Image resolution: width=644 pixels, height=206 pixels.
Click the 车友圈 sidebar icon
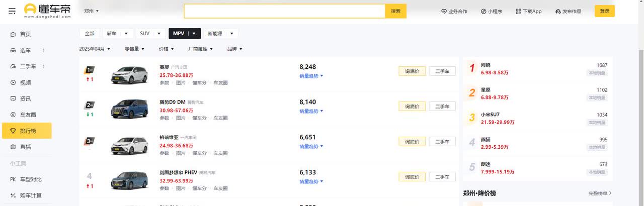[x=13, y=115]
